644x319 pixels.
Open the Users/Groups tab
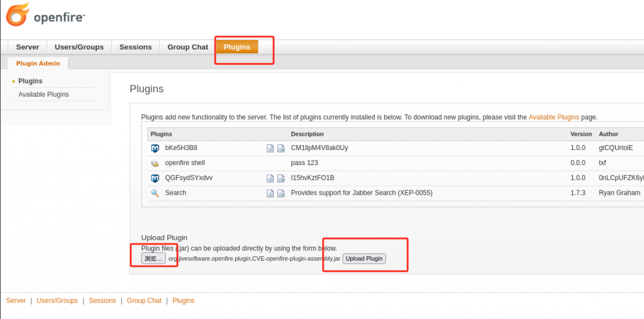click(x=79, y=47)
